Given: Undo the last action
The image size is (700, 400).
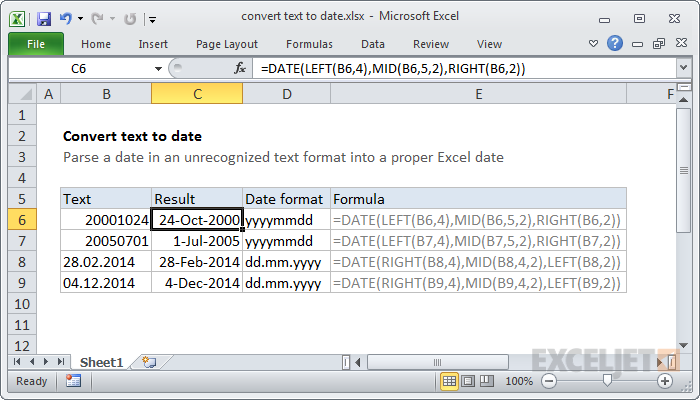Looking at the screenshot, I should (66, 18).
